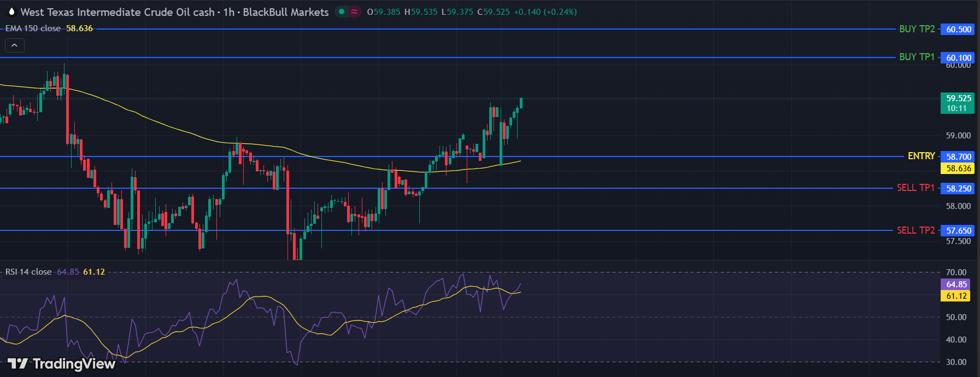Click the green current price 59.525 label

click(958, 103)
